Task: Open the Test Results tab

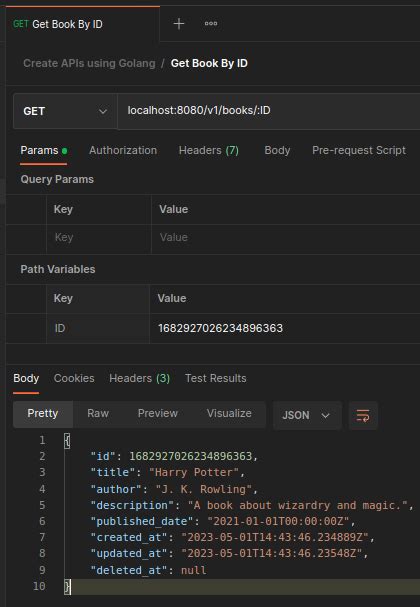Action: point(216,378)
